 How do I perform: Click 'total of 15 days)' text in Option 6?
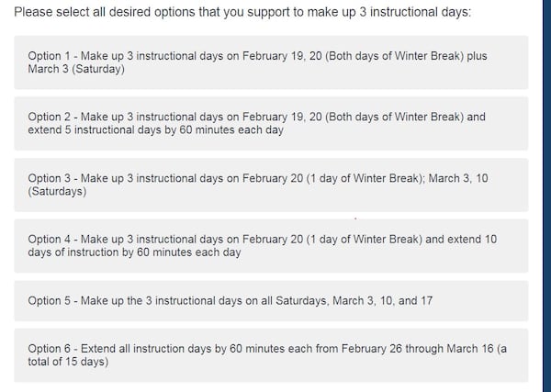68,362
